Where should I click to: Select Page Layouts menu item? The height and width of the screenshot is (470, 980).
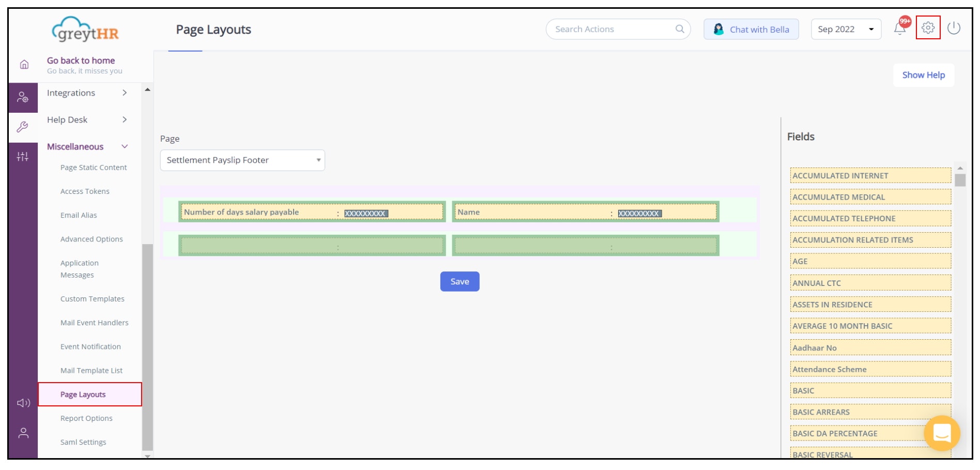tap(90, 395)
